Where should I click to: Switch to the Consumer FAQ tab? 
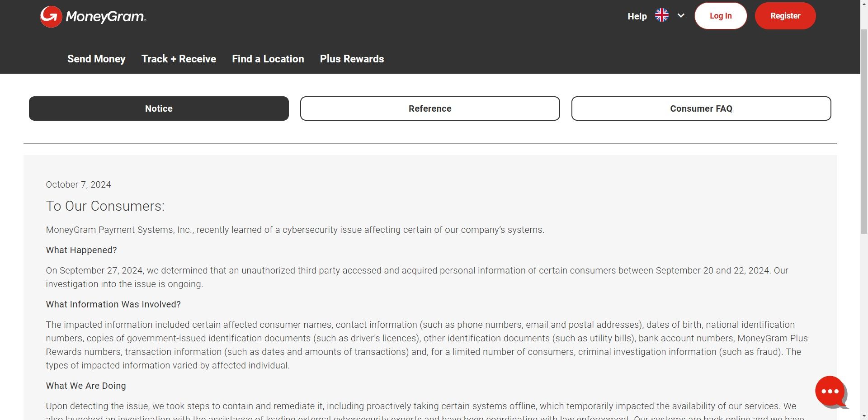701,109
